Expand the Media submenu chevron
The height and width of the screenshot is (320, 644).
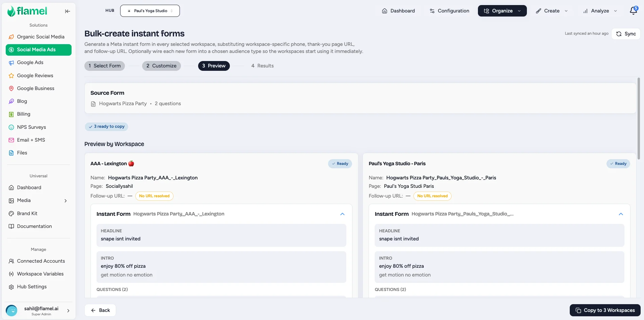tap(65, 201)
